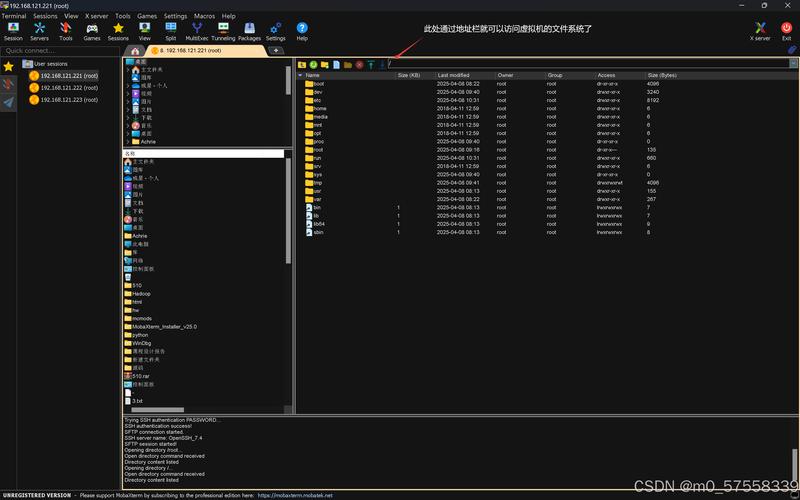The image size is (800, 500).
Task: Click the mobaxterm.mobatek.net link
Action: pyautogui.click(x=295, y=495)
